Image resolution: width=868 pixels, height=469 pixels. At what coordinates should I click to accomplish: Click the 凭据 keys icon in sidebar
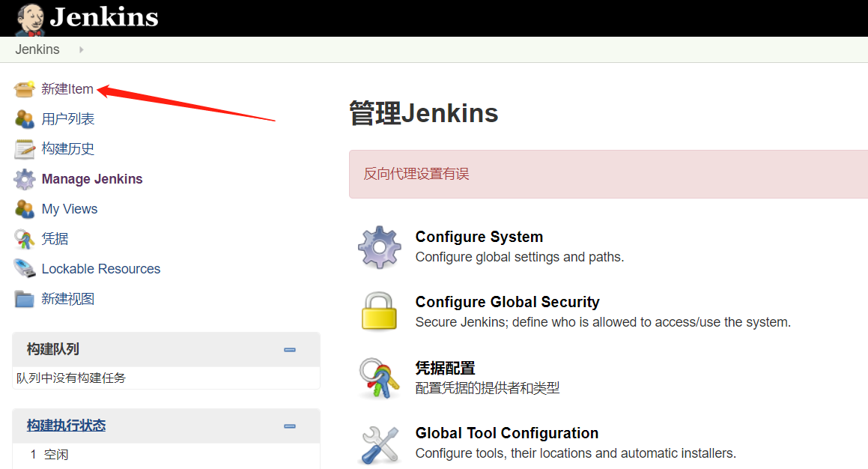(x=25, y=239)
